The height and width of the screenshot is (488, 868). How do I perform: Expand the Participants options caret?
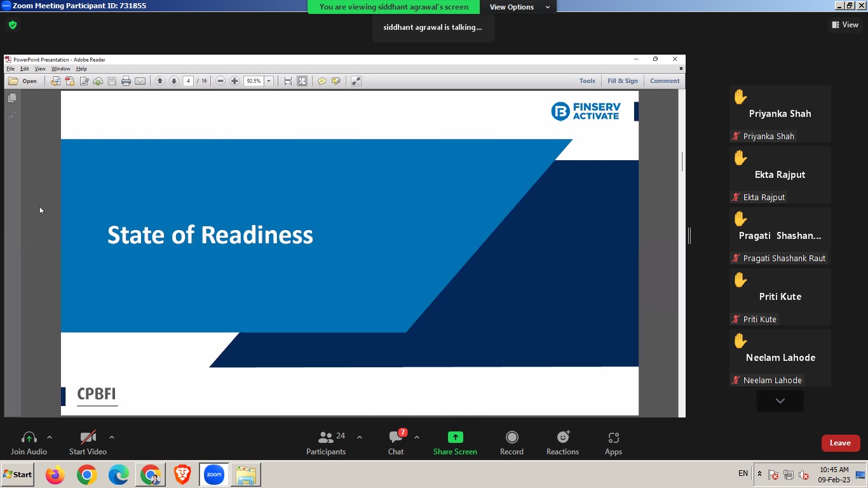click(360, 437)
